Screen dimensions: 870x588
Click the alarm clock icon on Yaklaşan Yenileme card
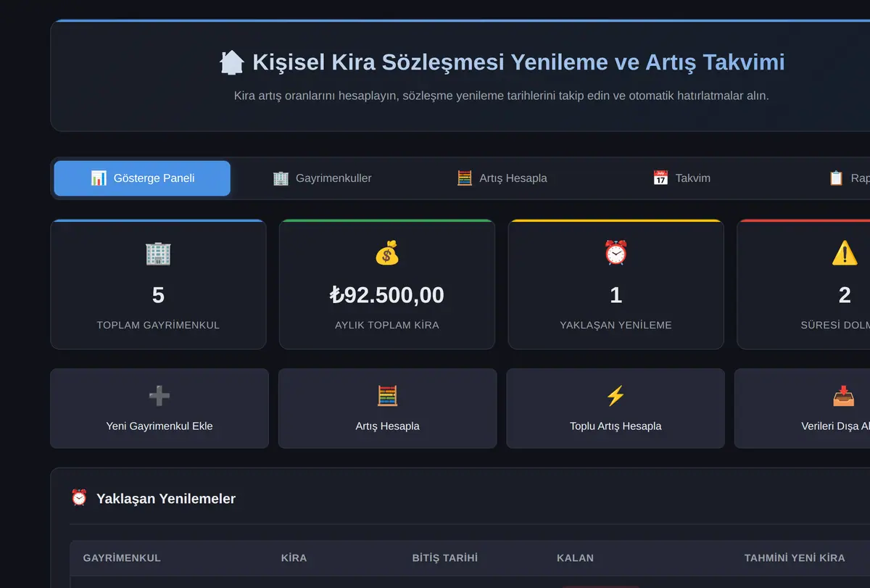tap(616, 253)
